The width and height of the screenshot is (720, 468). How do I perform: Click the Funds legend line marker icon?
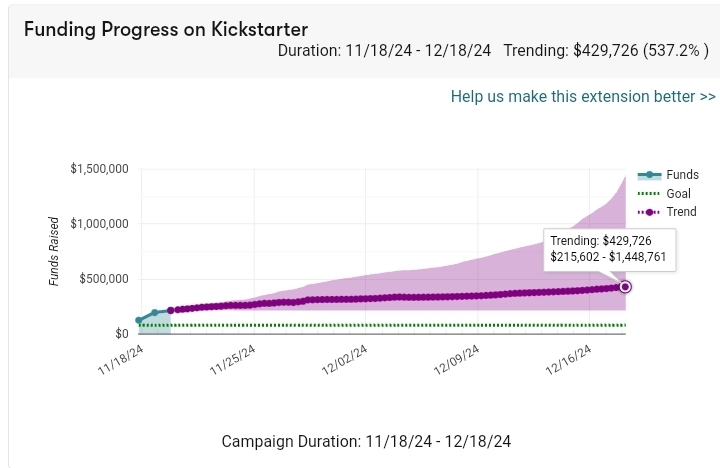coord(650,175)
